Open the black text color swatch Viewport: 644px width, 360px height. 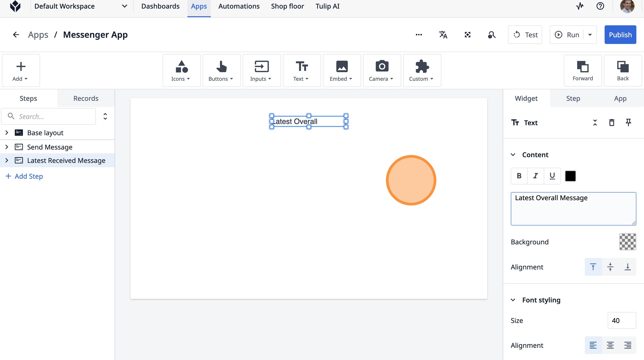click(x=570, y=176)
